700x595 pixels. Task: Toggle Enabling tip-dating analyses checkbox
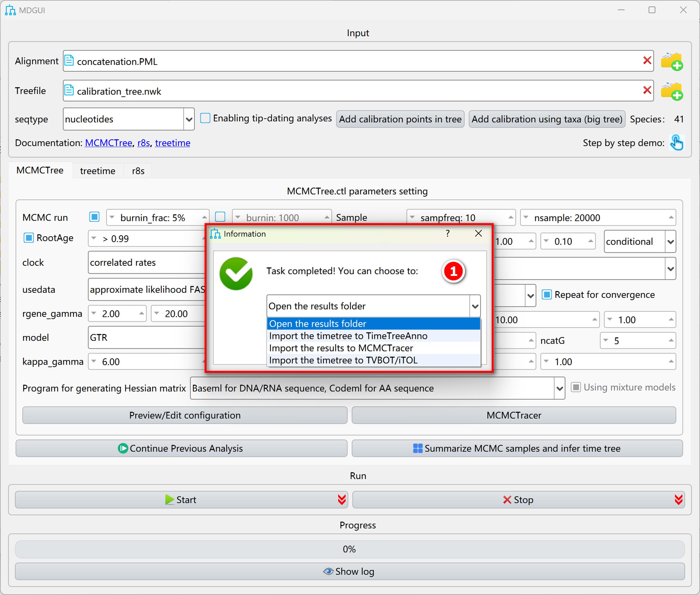[x=205, y=118]
